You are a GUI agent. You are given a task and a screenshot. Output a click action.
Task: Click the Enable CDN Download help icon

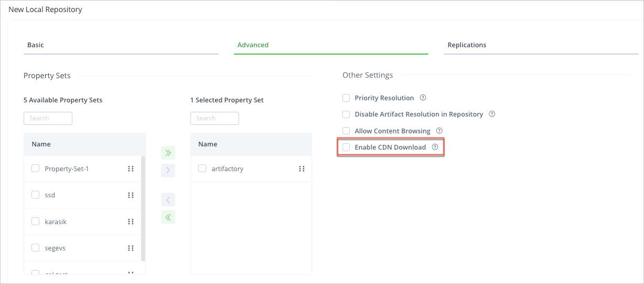coord(435,148)
